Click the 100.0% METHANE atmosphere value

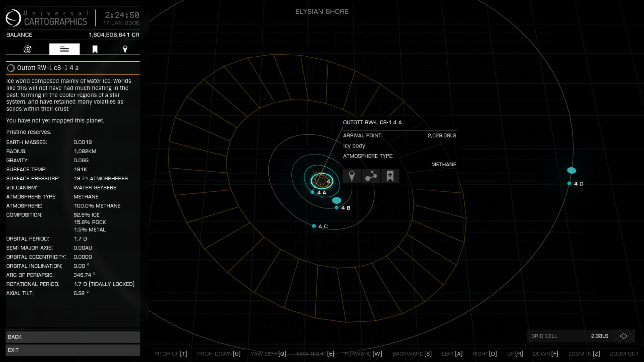tap(97, 205)
